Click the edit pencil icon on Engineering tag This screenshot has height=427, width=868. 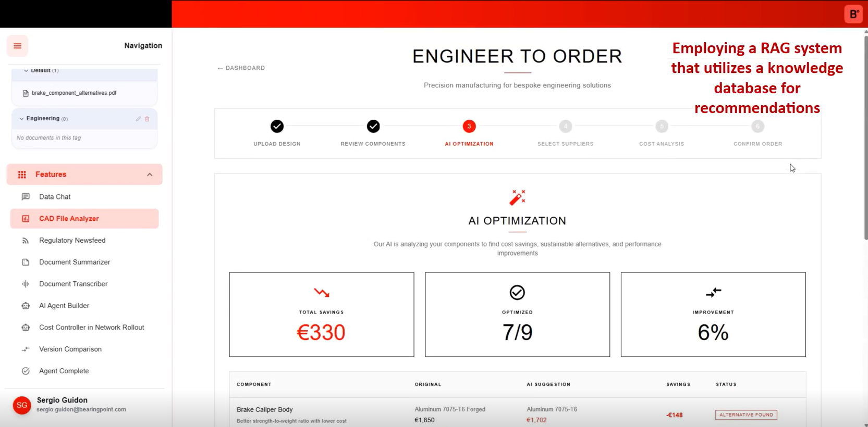pyautogui.click(x=138, y=119)
